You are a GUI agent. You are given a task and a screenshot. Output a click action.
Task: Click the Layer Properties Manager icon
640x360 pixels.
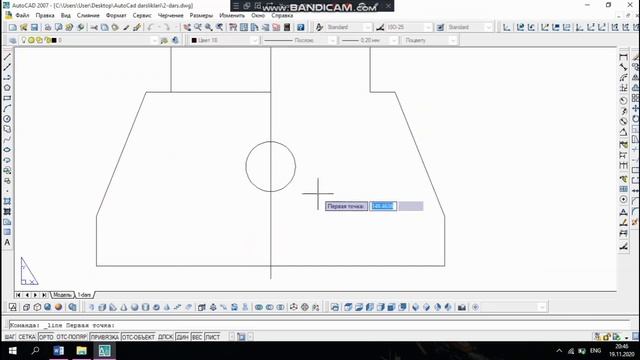click(13, 40)
